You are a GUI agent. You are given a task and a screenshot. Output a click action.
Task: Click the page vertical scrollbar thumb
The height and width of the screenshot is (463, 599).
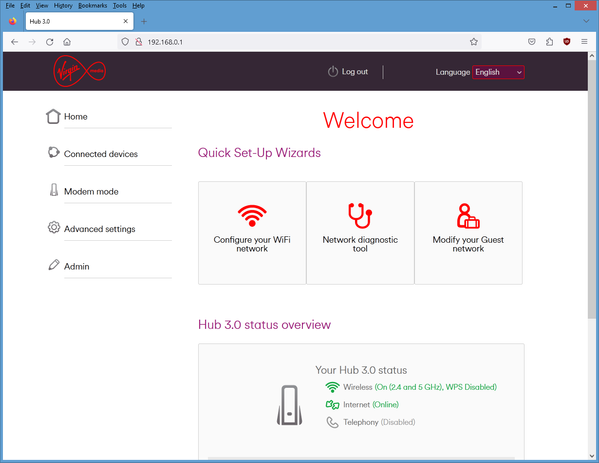pyautogui.click(x=592, y=189)
